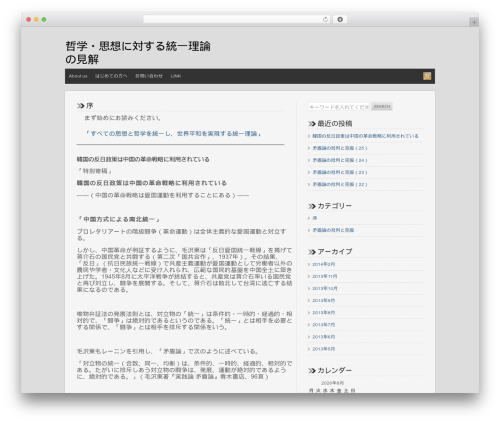Open the 2013年5月 archive
The image size is (500, 423).
324,349
